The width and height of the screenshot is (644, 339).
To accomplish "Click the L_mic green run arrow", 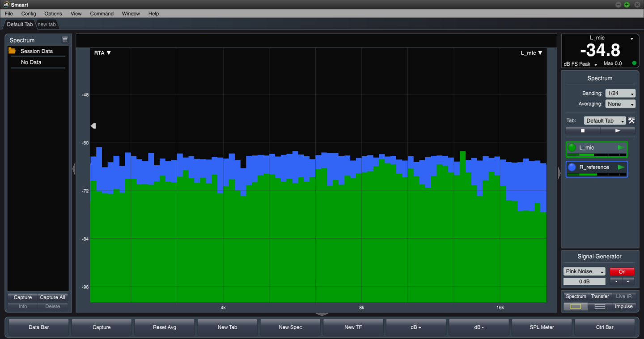I will click(621, 147).
